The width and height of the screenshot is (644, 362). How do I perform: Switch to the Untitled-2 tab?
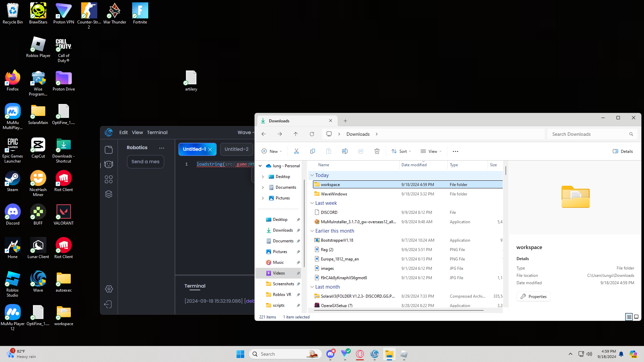[x=236, y=149]
